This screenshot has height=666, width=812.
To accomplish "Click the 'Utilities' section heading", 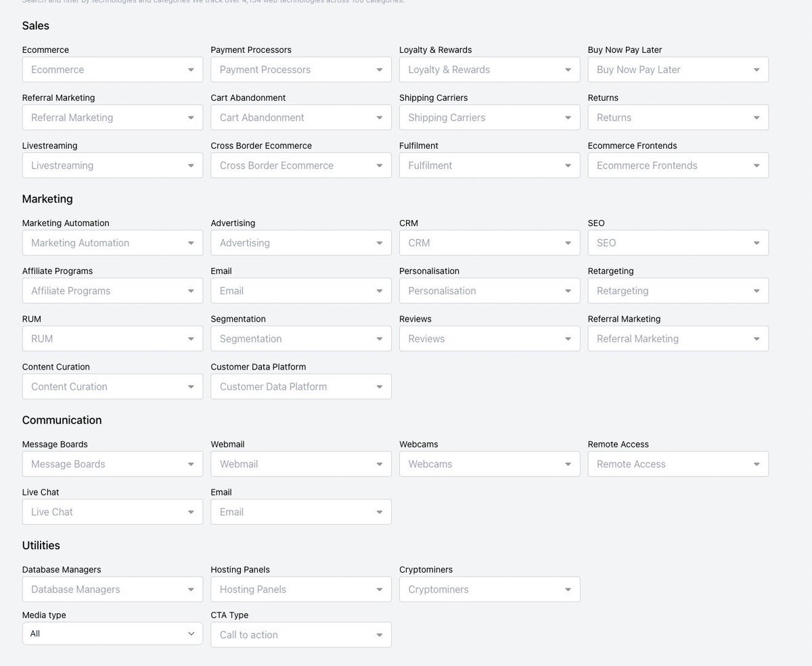I will point(41,546).
